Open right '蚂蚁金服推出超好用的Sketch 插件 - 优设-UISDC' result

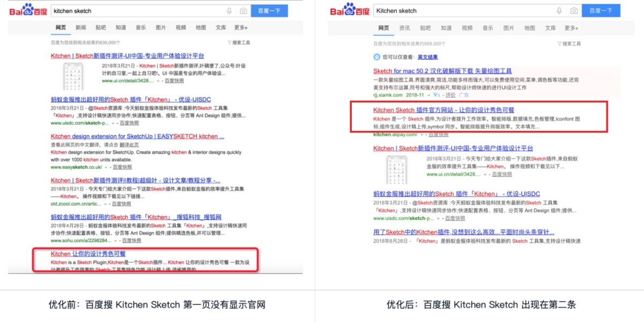[x=456, y=194]
